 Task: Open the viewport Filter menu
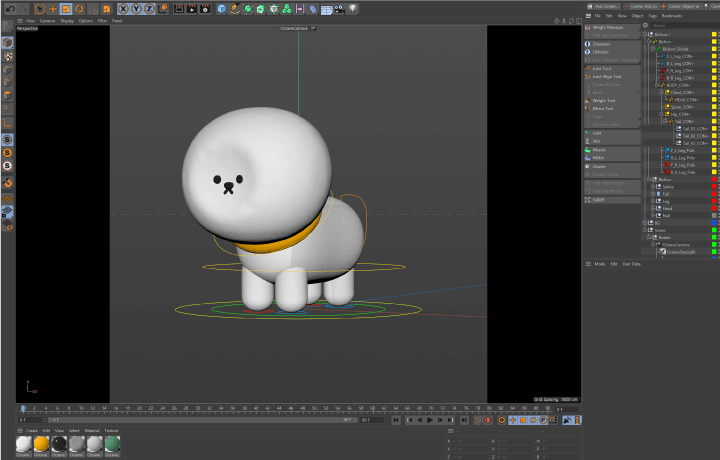pos(102,21)
